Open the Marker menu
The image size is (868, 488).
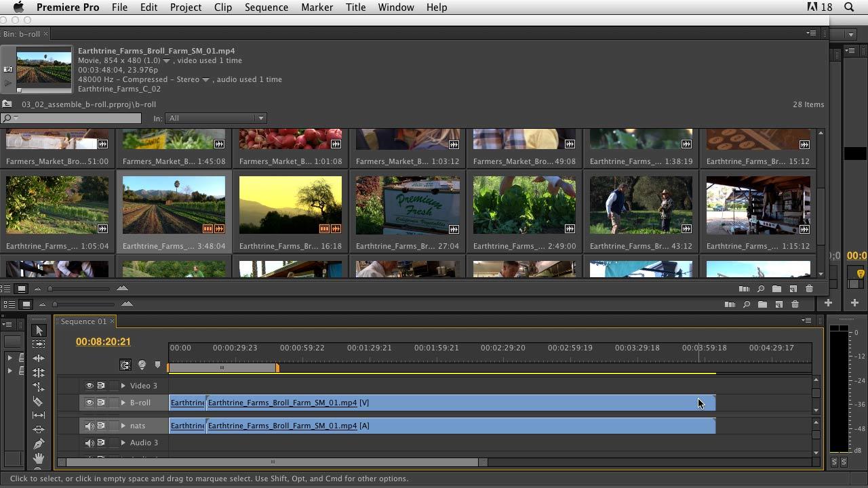(317, 7)
